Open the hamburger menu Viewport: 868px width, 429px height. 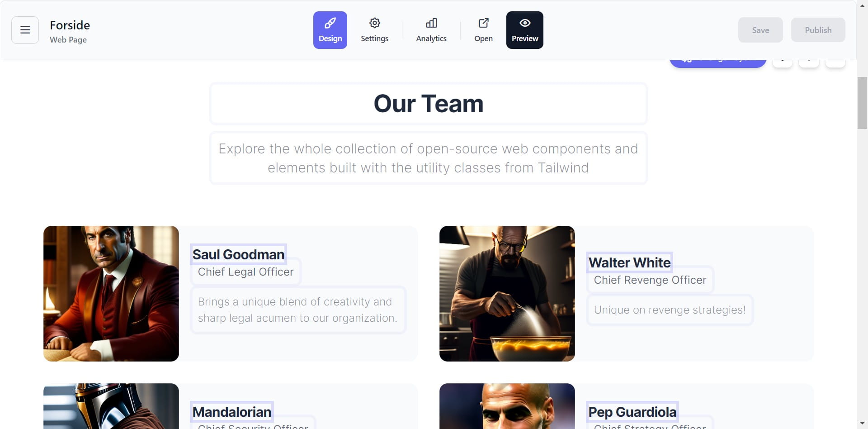coord(25,30)
